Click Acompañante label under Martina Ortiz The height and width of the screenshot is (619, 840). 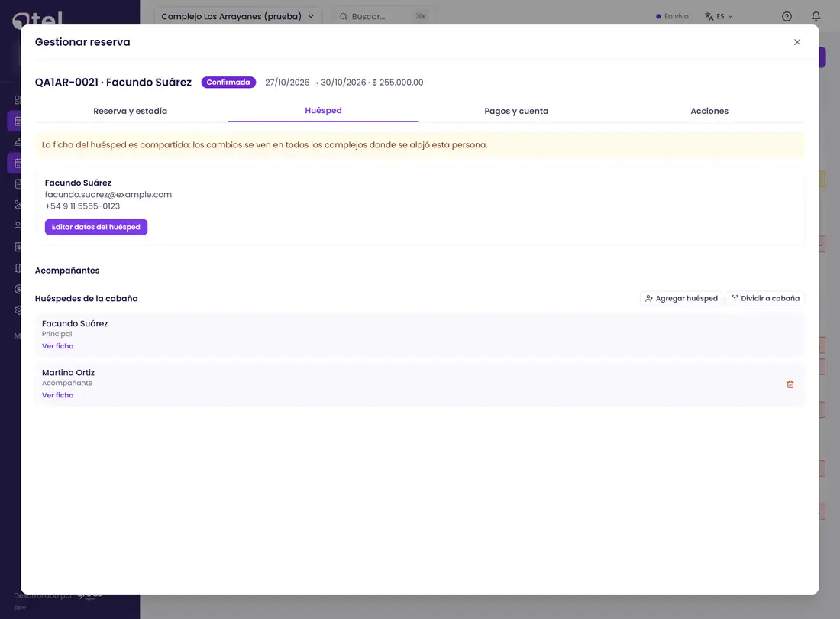coord(67,383)
